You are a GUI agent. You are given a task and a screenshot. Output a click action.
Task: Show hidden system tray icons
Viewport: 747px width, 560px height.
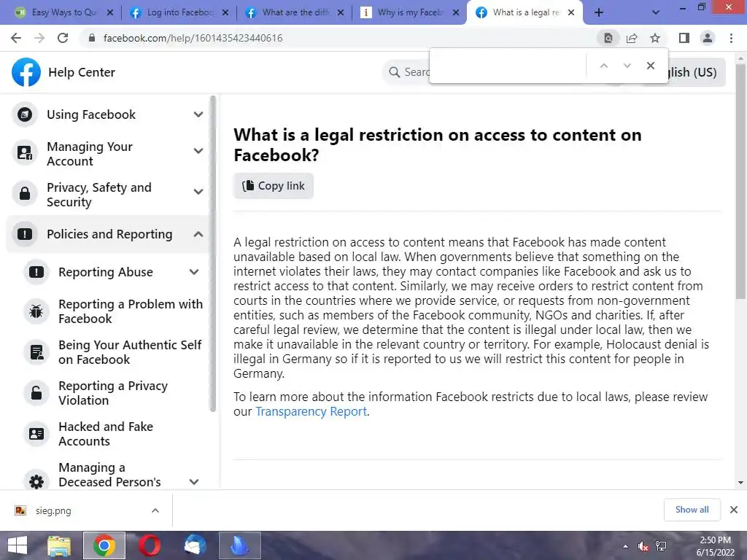coord(625,546)
